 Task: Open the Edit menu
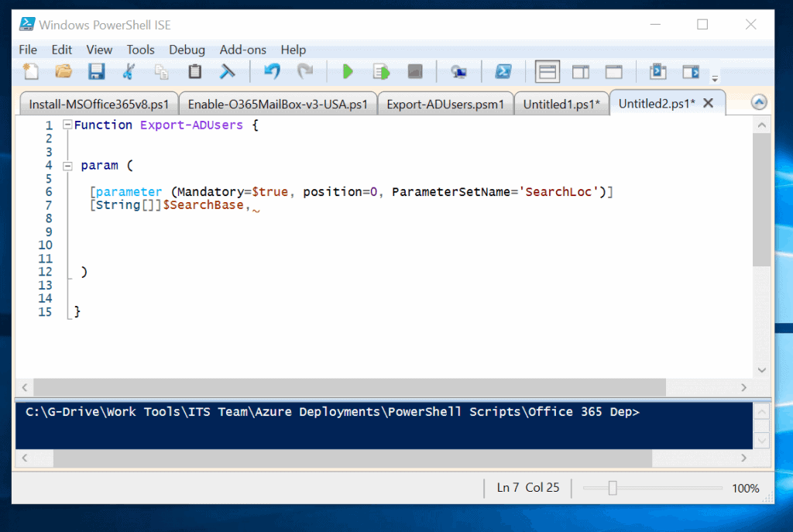point(62,50)
